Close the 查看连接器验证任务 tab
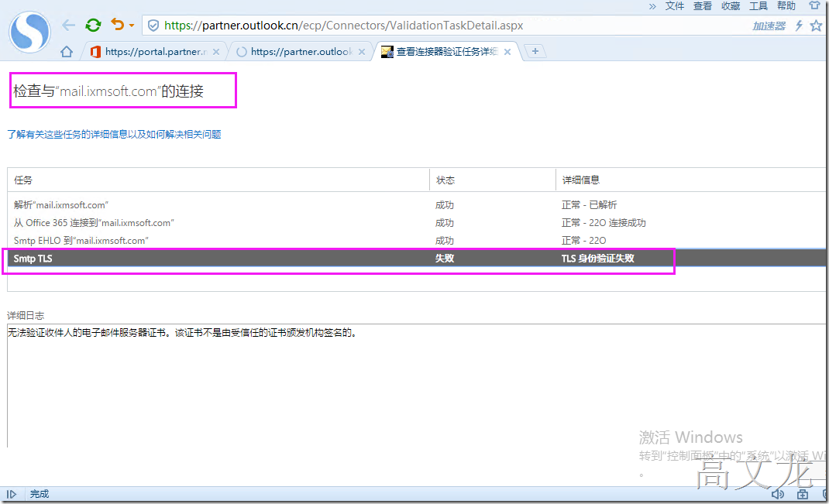The height and width of the screenshot is (504, 829). coord(507,52)
